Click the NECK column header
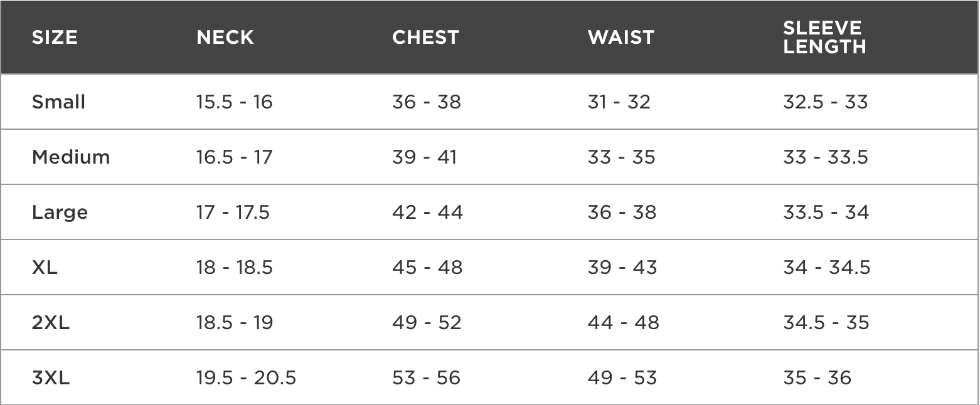This screenshot has height=405, width=980. point(225,38)
